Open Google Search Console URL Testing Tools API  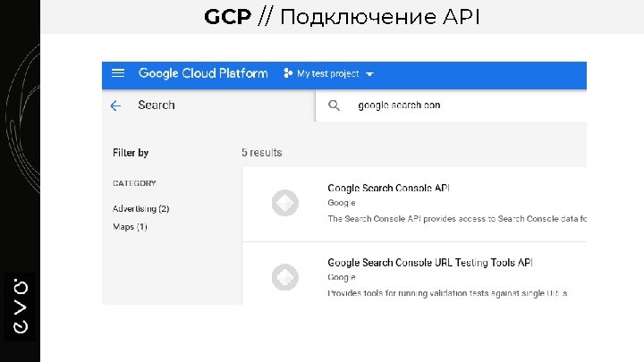(429, 263)
